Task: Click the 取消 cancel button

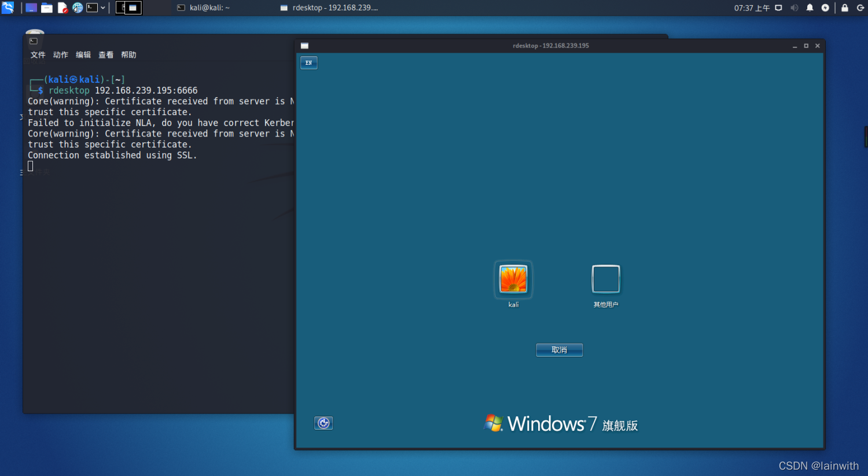Action: [559, 350]
